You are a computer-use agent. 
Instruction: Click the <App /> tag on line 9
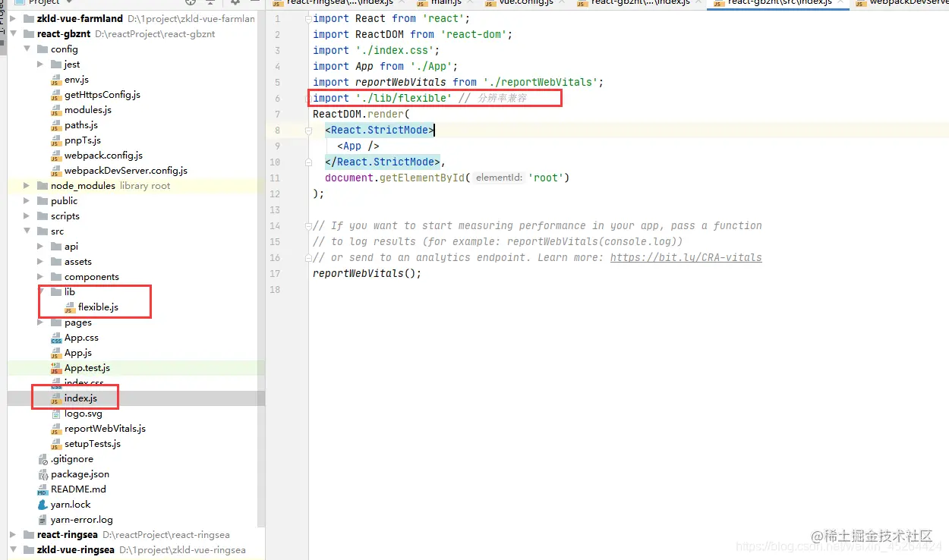[358, 146]
